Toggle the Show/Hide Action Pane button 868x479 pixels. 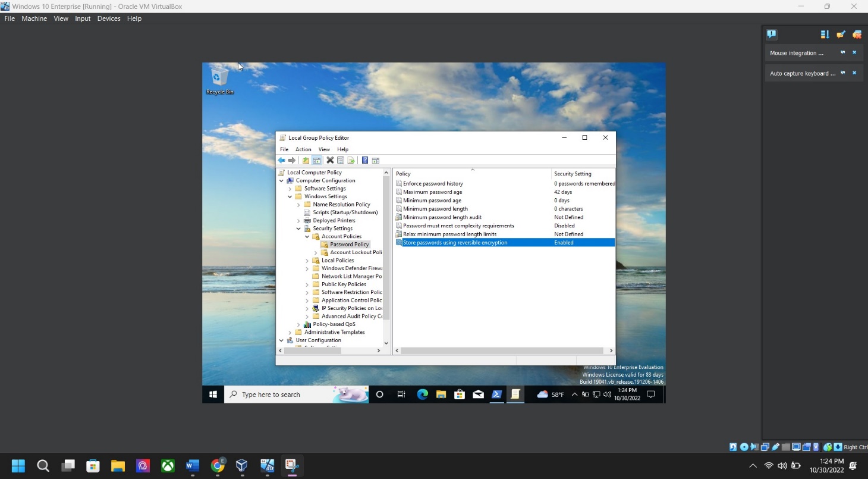(x=376, y=161)
